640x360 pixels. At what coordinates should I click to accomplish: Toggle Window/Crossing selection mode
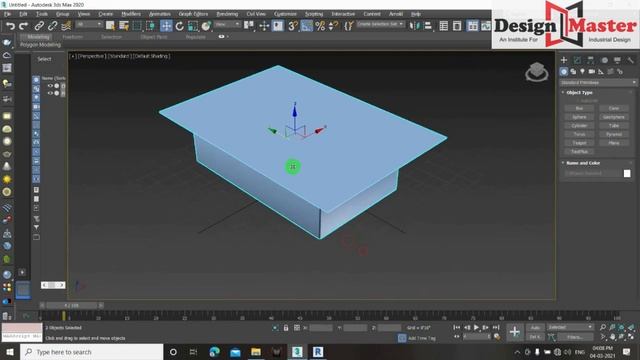coord(151,26)
